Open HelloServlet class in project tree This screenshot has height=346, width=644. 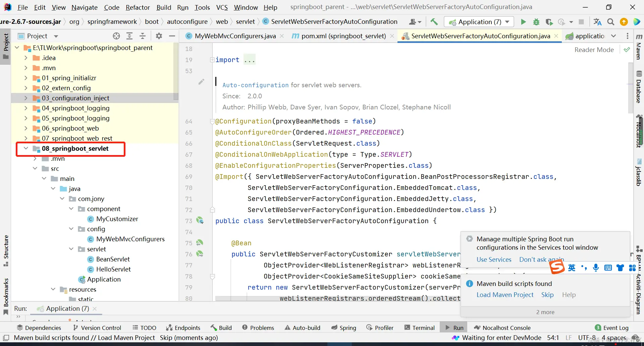(x=113, y=269)
